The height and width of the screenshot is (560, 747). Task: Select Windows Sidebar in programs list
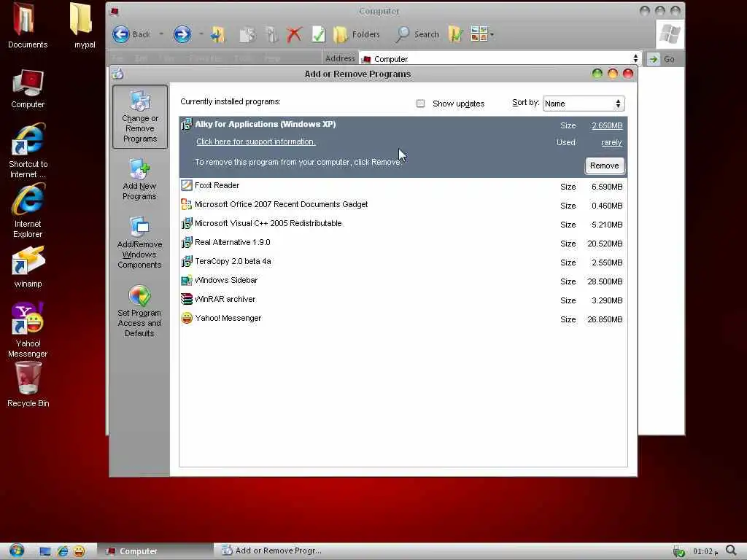[x=403, y=281]
